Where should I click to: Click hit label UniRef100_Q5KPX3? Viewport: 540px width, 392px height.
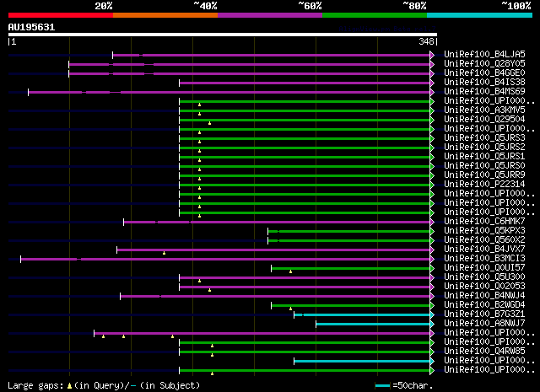(x=484, y=231)
